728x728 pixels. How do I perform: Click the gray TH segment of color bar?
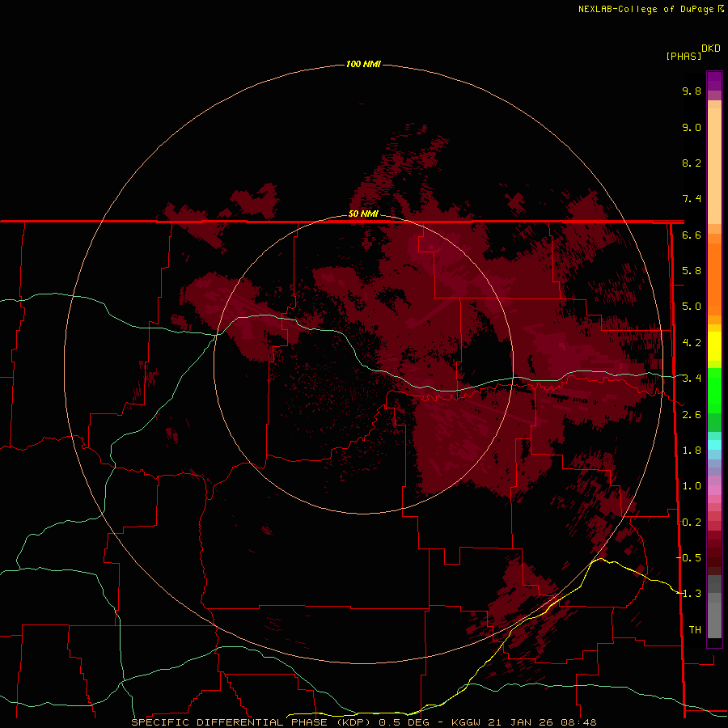click(714, 617)
